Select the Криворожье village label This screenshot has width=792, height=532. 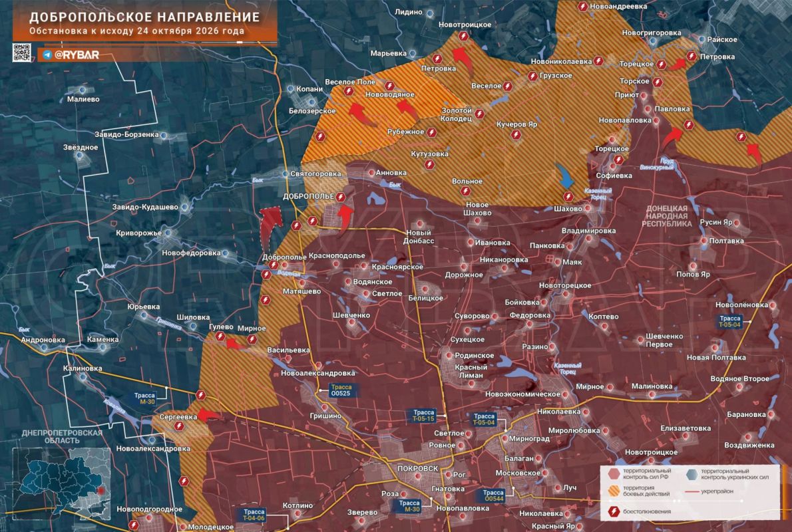coord(139,233)
